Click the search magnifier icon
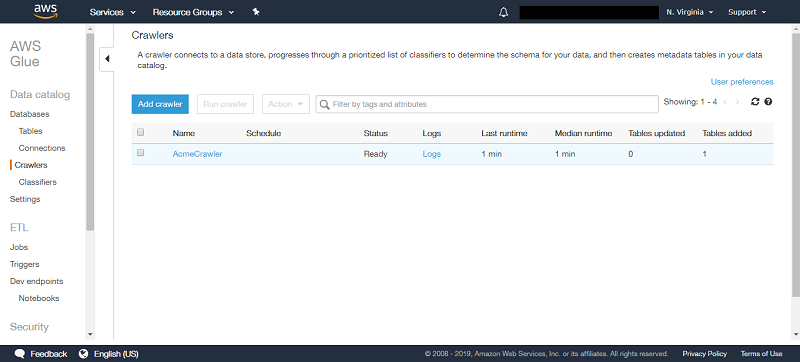The height and width of the screenshot is (362, 800). point(324,105)
